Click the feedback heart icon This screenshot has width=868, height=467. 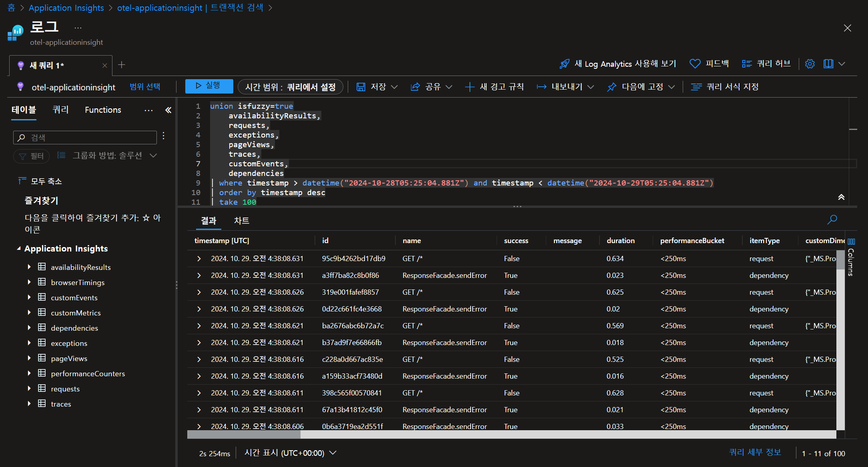pos(695,64)
